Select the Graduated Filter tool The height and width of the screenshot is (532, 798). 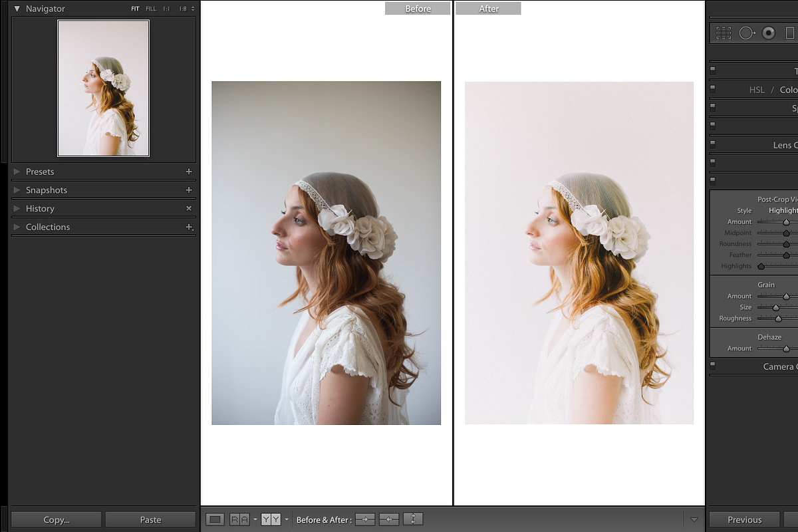(790, 33)
